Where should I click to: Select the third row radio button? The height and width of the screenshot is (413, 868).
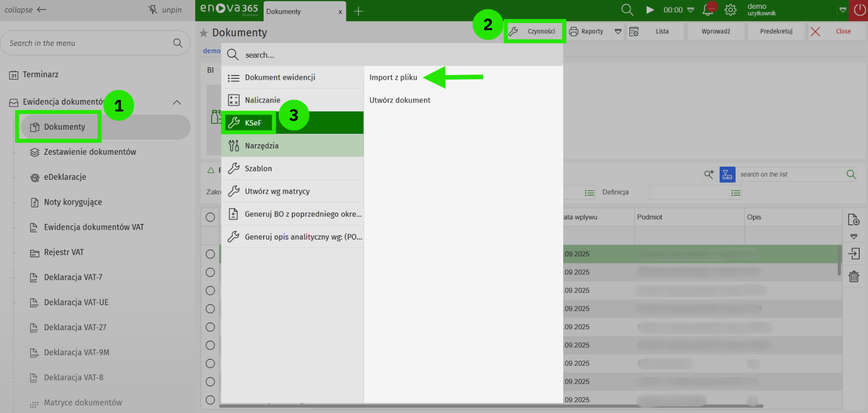pos(210,291)
